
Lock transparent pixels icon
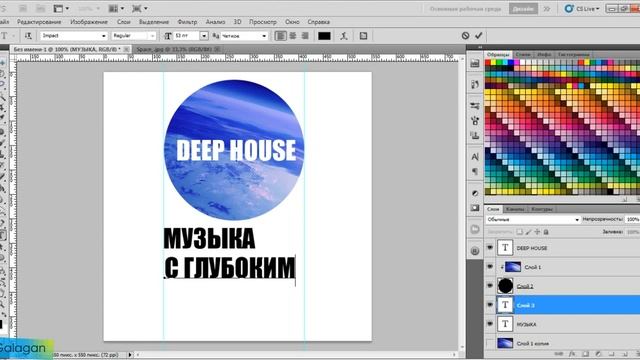click(x=519, y=232)
